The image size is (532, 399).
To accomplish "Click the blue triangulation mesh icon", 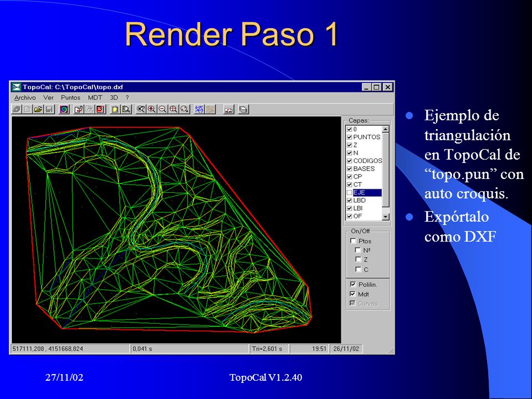I will [x=199, y=109].
